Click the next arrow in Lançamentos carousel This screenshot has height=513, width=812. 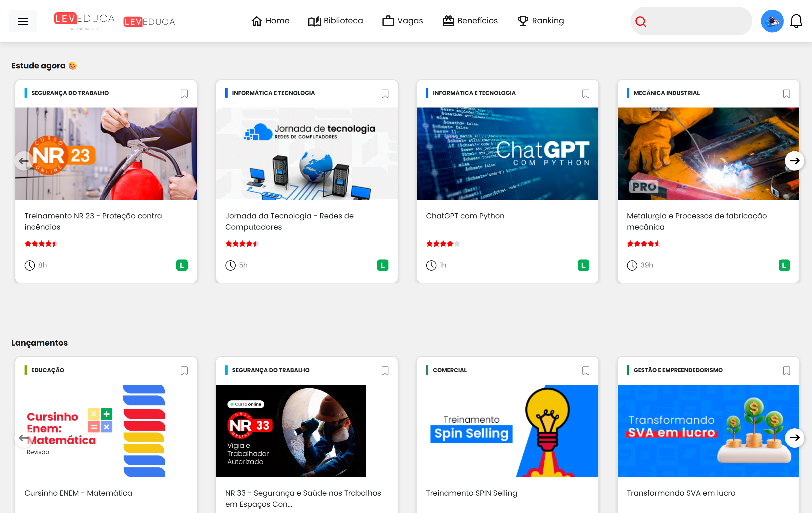click(795, 438)
